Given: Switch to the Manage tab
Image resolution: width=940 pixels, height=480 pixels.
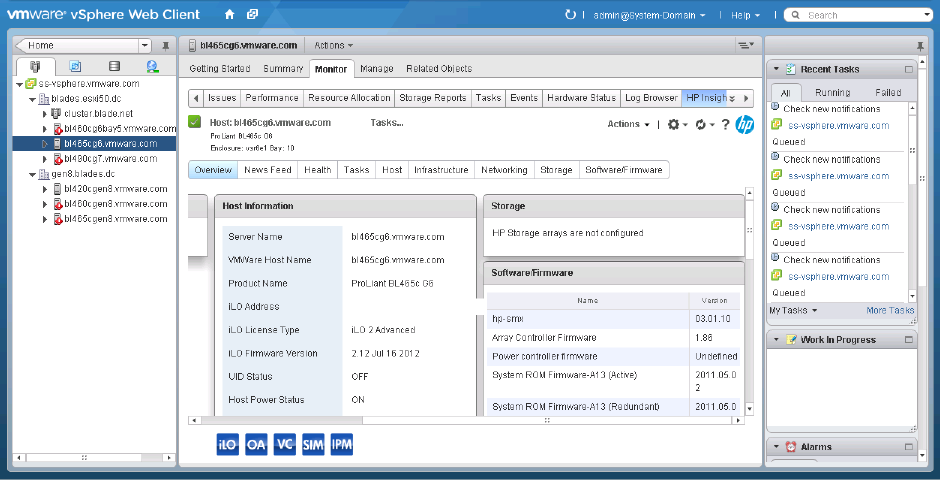Looking at the screenshot, I should [x=377, y=68].
